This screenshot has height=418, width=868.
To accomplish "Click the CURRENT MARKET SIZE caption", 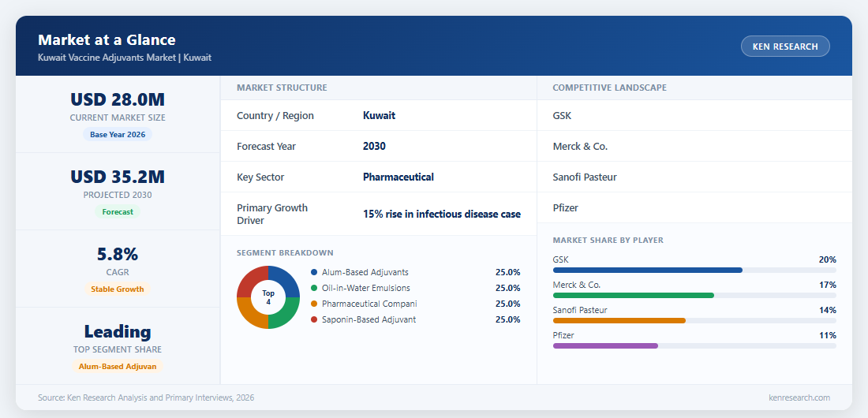I will (118, 118).
